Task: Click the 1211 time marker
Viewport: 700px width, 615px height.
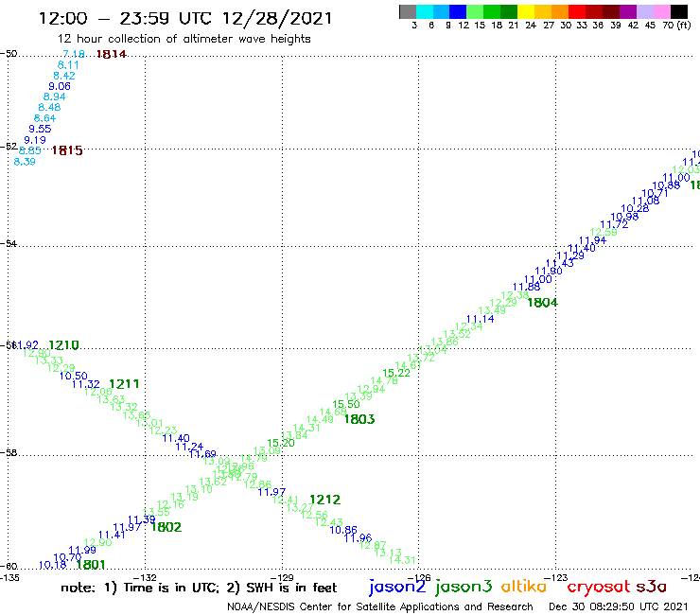Action: [x=124, y=384]
